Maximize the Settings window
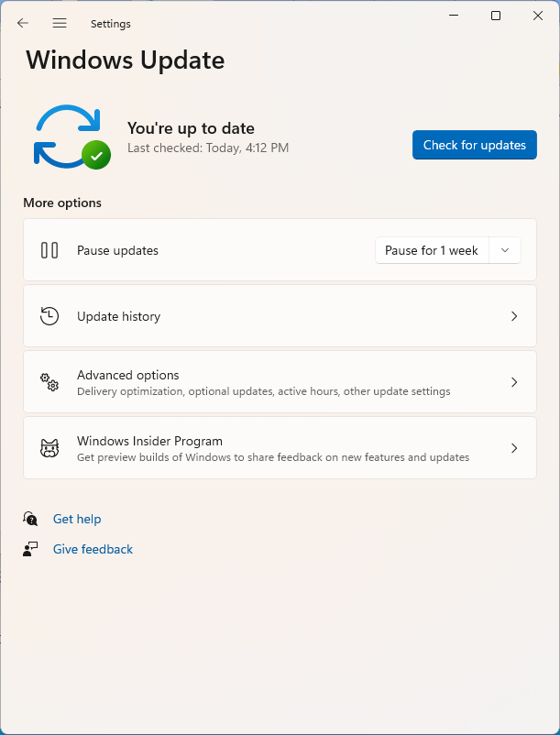The image size is (560, 735). pyautogui.click(x=496, y=16)
